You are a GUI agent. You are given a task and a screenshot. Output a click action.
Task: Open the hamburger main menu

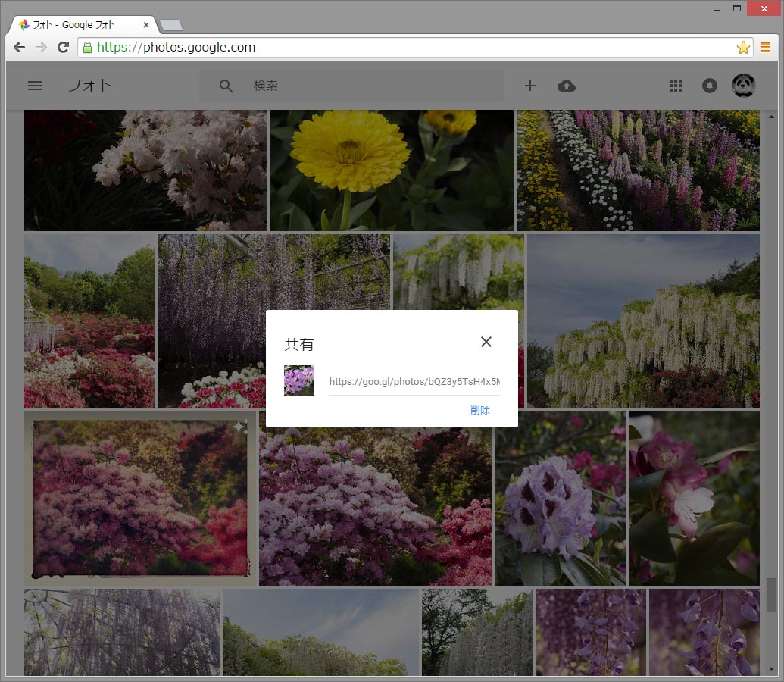(35, 86)
